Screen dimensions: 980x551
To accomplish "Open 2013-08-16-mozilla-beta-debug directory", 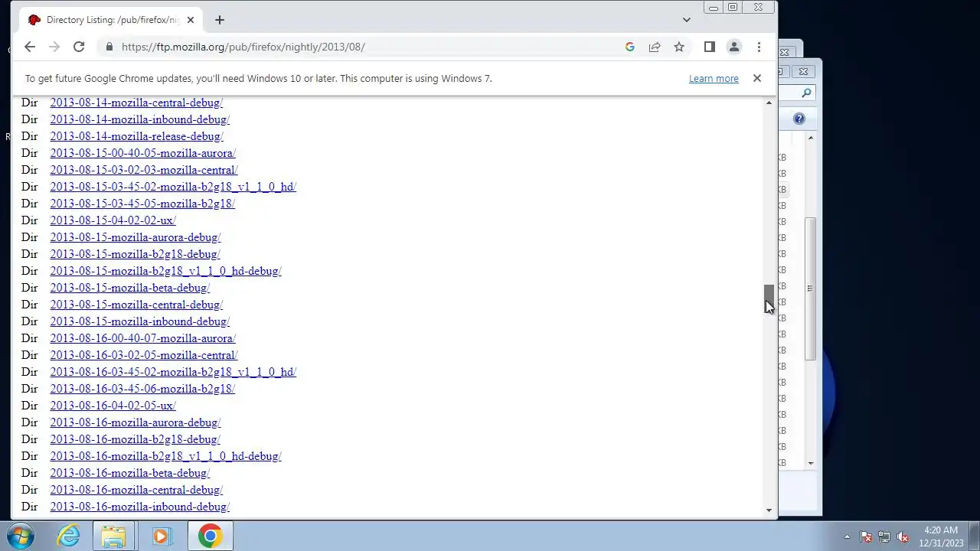I will (x=129, y=473).
